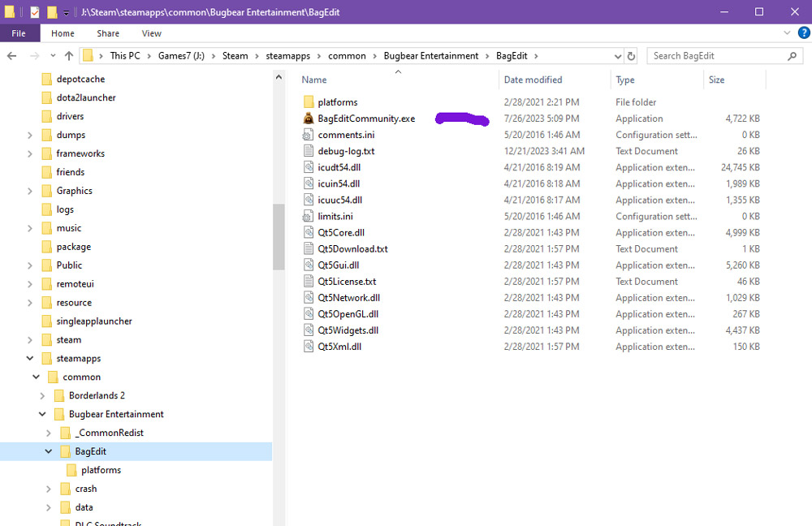Collapse the steamapps tree node
The image size is (812, 526).
(30, 358)
